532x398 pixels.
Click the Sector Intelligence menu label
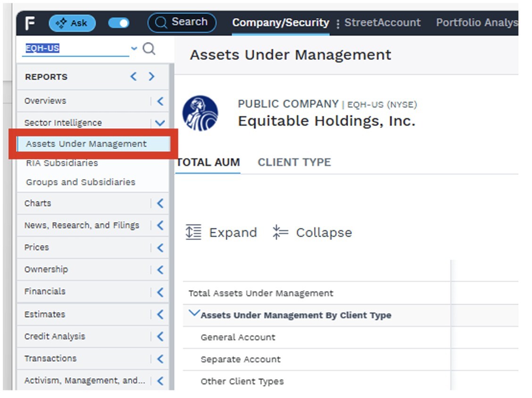click(x=63, y=123)
